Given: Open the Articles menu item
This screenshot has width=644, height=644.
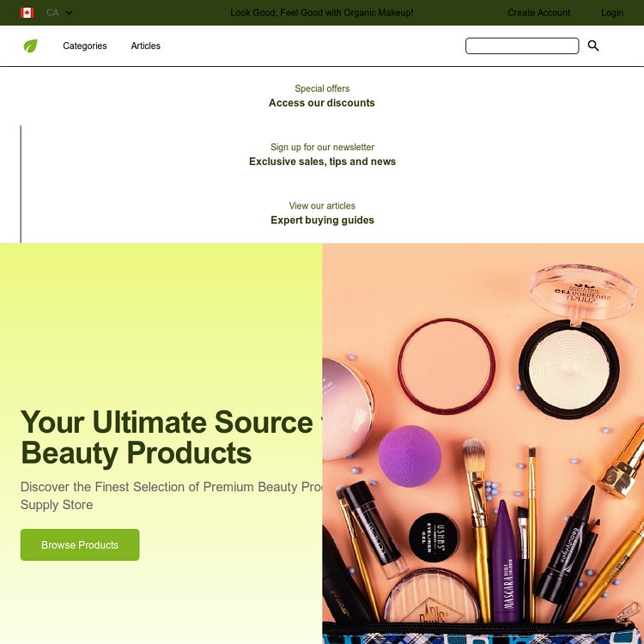Looking at the screenshot, I should pyautogui.click(x=145, y=46).
